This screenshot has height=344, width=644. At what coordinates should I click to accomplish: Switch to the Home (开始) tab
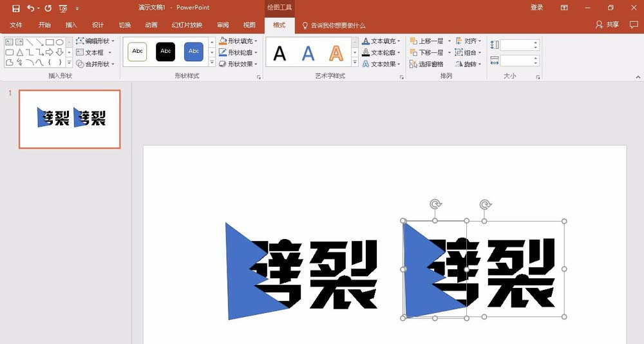44,25
